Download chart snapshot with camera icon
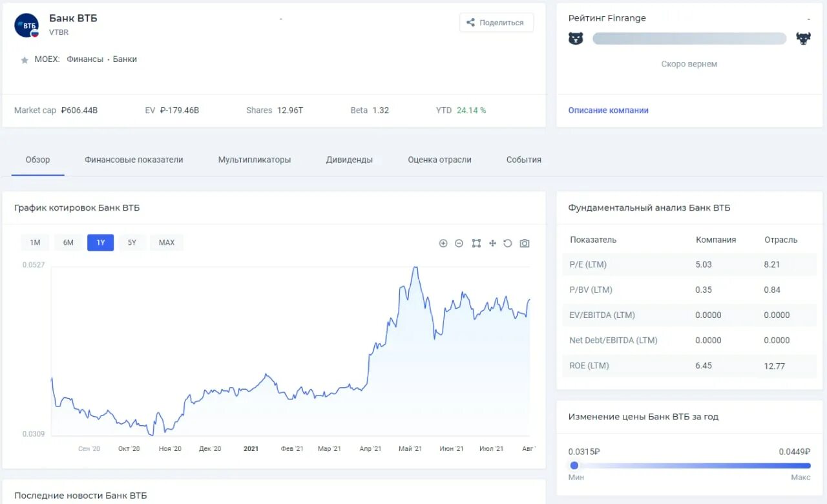This screenshot has width=827, height=504. pyautogui.click(x=525, y=244)
